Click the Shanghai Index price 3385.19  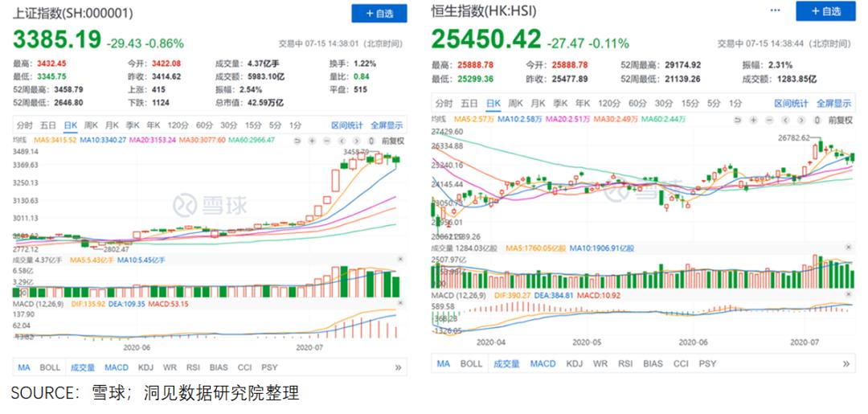(x=57, y=40)
